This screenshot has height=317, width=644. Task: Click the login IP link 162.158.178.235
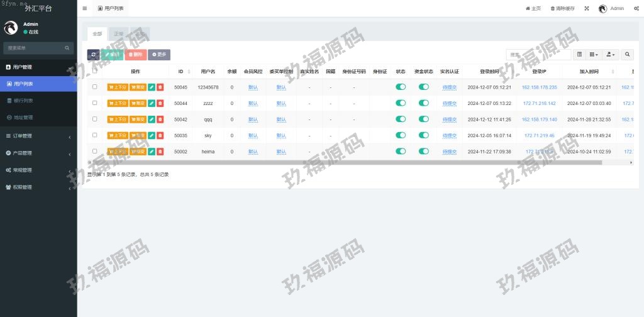[540, 87]
